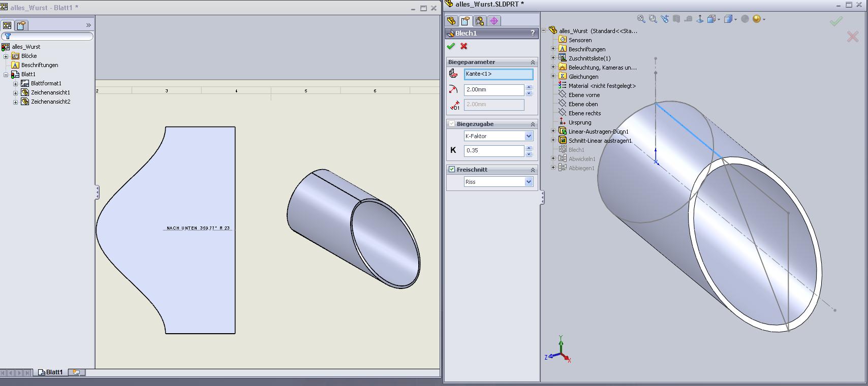The height and width of the screenshot is (386, 868).
Task: Accept the feature via the corner green checkmark
Action: 836,21
